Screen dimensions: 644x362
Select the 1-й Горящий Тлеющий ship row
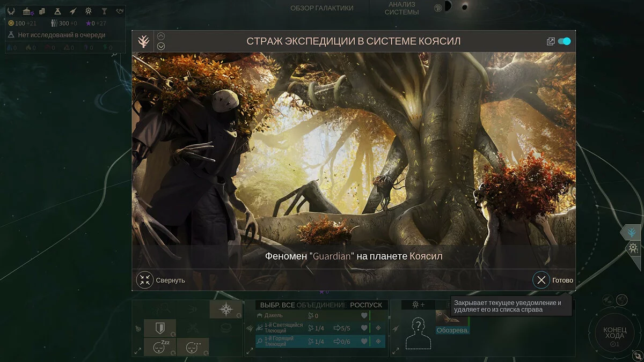320,342
